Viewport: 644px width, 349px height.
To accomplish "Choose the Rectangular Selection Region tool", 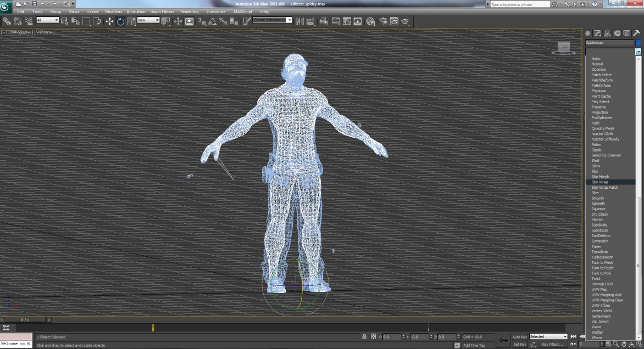I will [86, 21].
